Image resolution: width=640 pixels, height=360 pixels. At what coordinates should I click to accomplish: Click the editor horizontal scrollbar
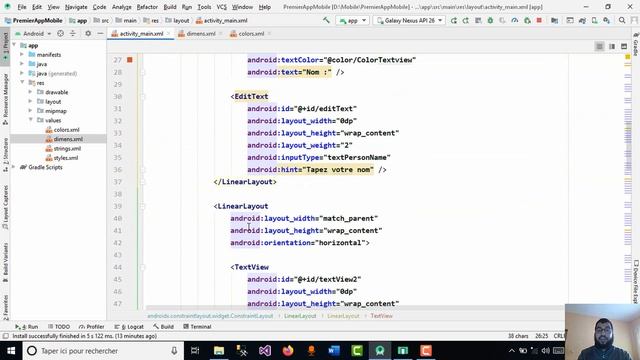click(355, 308)
